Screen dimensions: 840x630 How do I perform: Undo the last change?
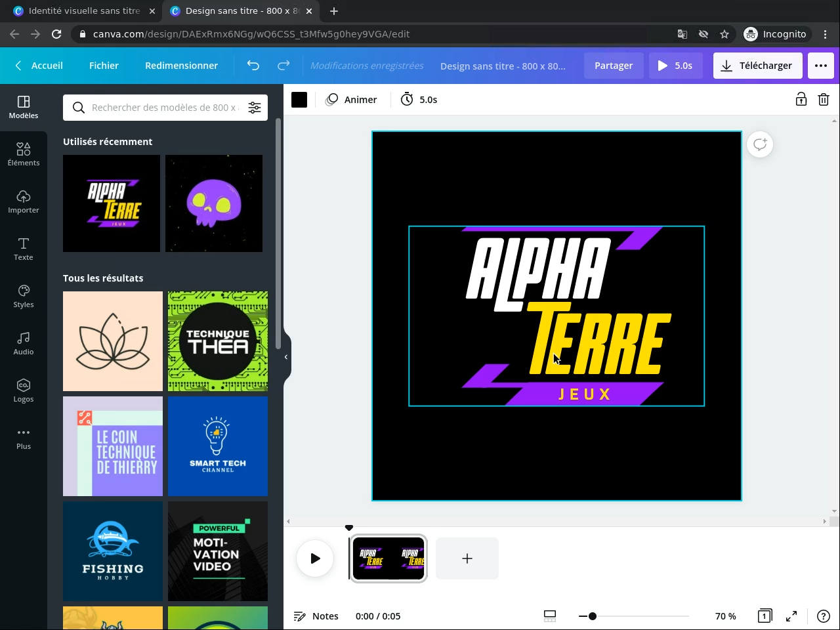tap(253, 66)
